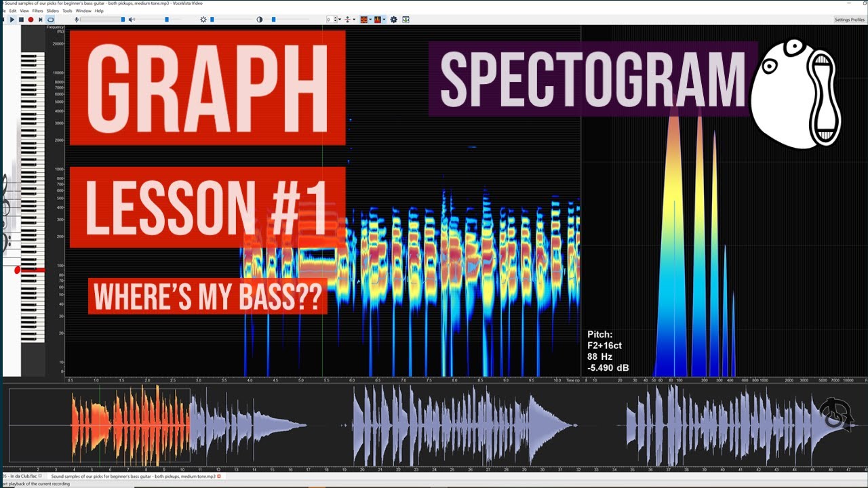
Task: Open the Sliders menu
Action: 53,11
